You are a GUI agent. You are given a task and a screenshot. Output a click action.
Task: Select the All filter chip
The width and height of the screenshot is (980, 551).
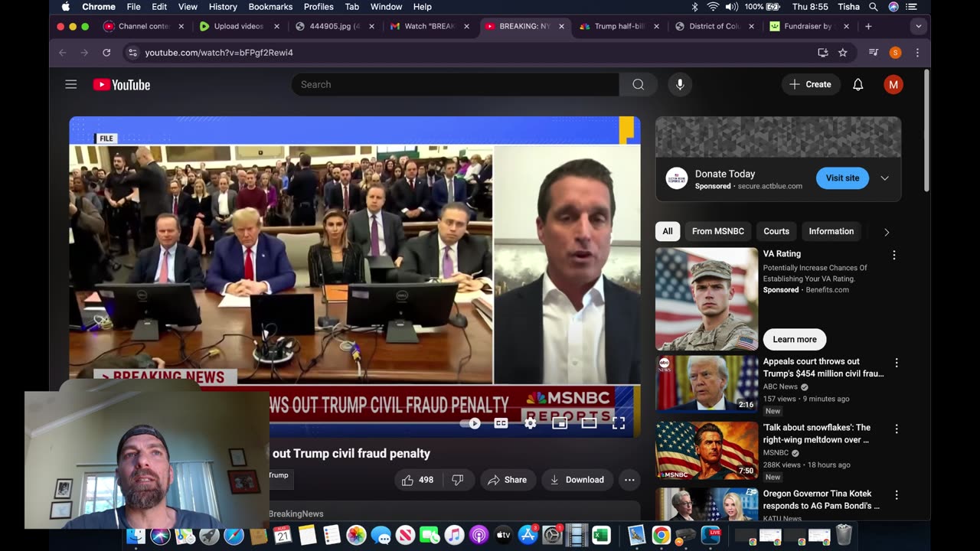click(x=668, y=231)
